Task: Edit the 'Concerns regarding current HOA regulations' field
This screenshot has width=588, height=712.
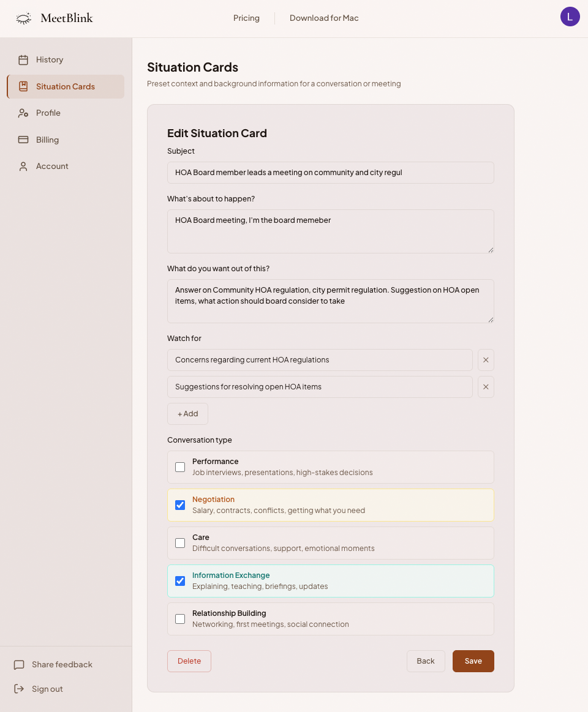Action: point(320,360)
